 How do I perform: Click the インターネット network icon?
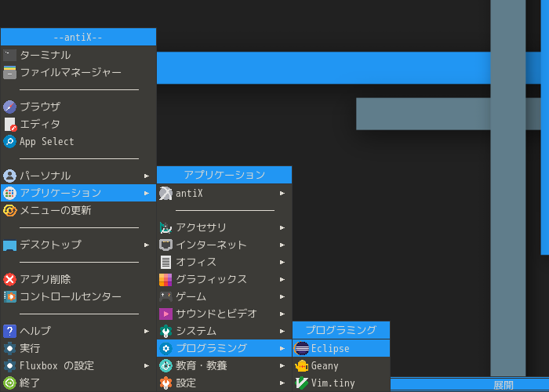pos(165,245)
